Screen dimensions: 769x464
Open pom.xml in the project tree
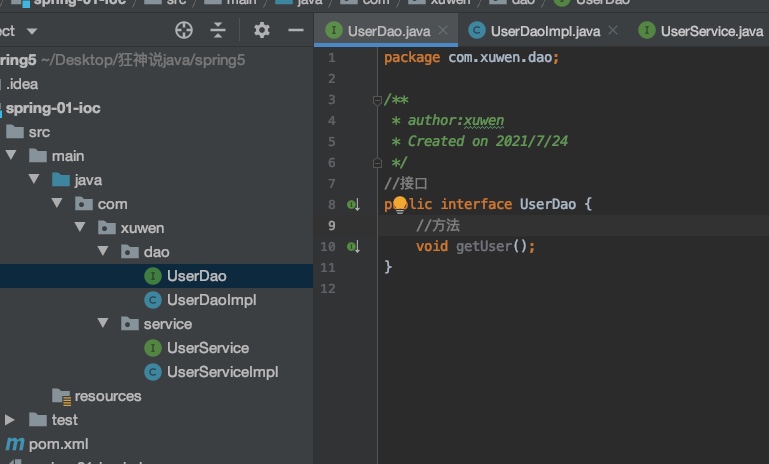(x=59, y=443)
